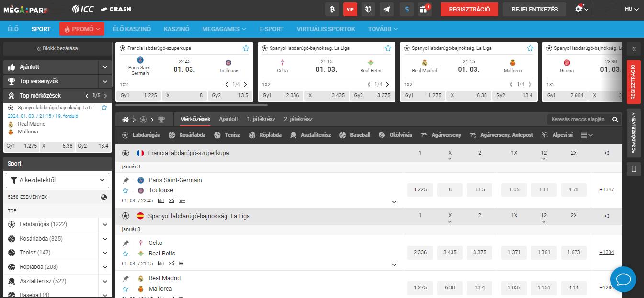644x298 pixels.
Task: Open the gift bonuses icon
Action: tap(424, 9)
